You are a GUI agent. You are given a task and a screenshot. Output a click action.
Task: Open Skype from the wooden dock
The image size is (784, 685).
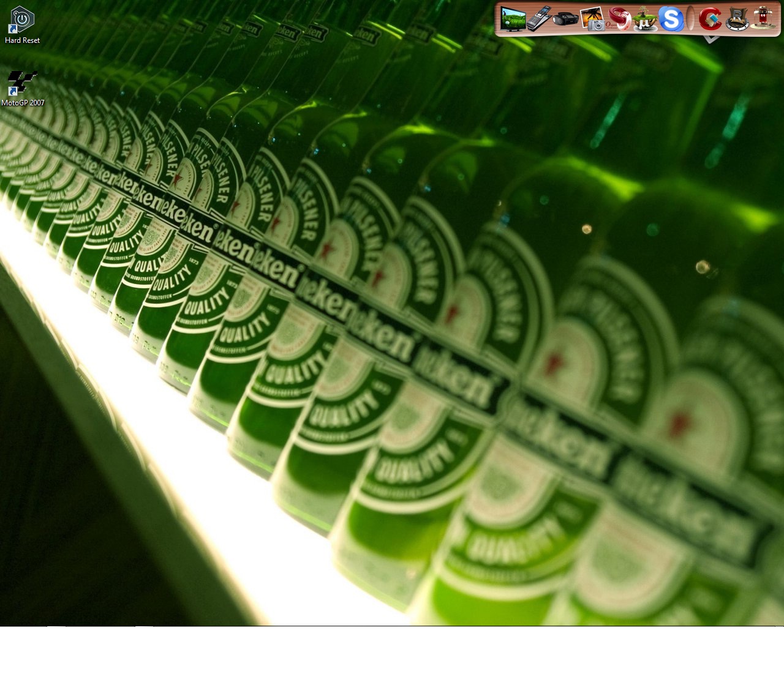pos(671,19)
